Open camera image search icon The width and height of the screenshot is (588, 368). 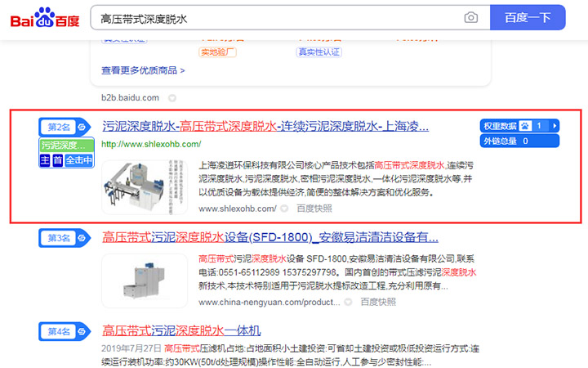pos(470,18)
